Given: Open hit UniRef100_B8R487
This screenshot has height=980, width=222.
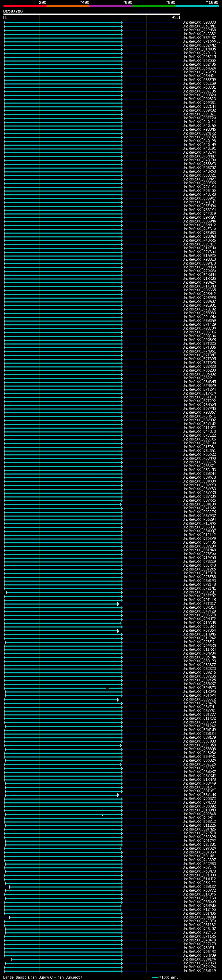Looking at the screenshot, I should [199, 38].
